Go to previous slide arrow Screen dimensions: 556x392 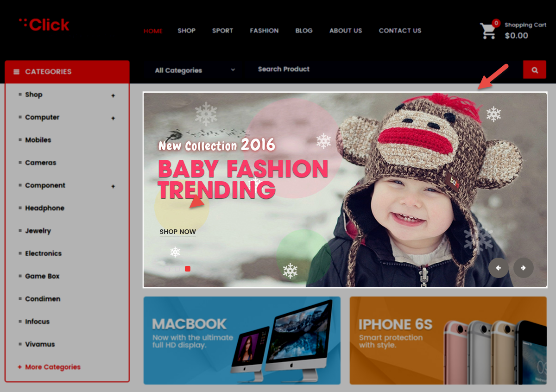[x=499, y=268]
